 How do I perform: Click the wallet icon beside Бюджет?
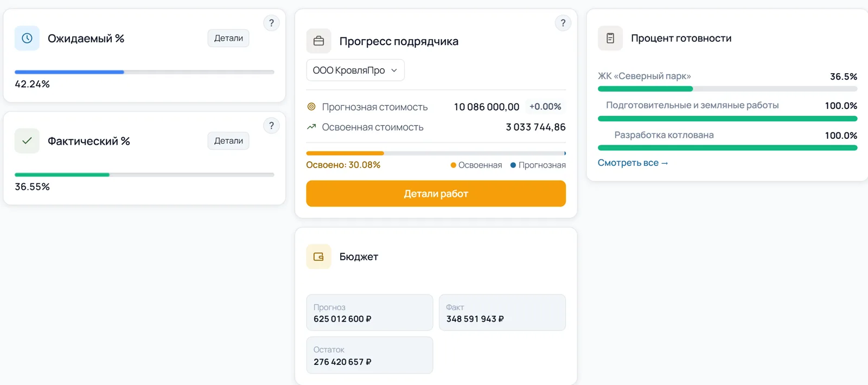tap(318, 256)
